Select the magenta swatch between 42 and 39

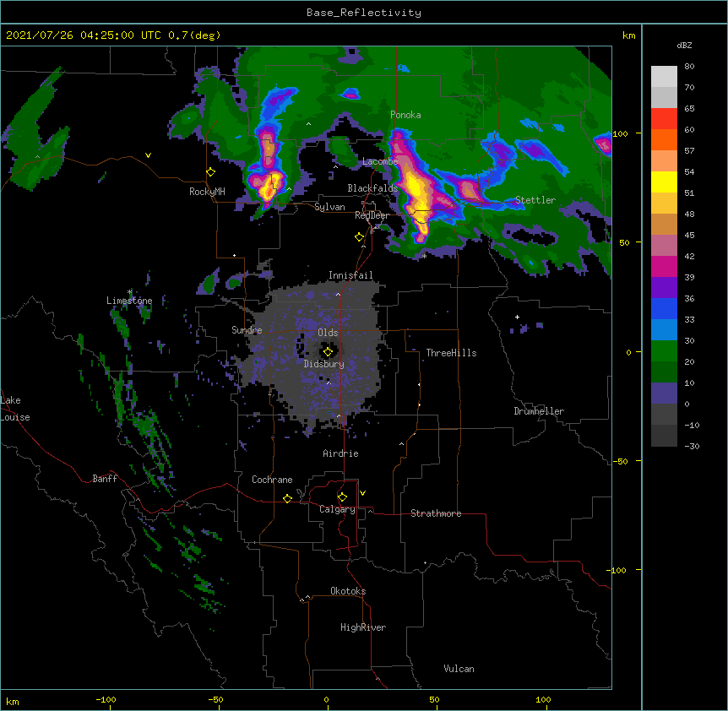(664, 266)
